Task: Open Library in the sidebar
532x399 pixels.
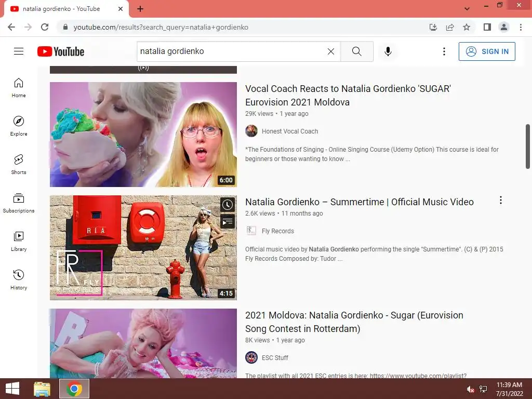Action: click(x=19, y=241)
